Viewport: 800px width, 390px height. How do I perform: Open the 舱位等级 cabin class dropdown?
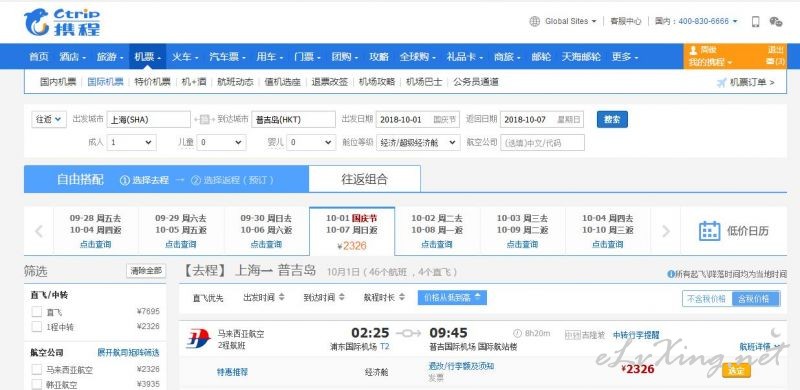pos(418,142)
